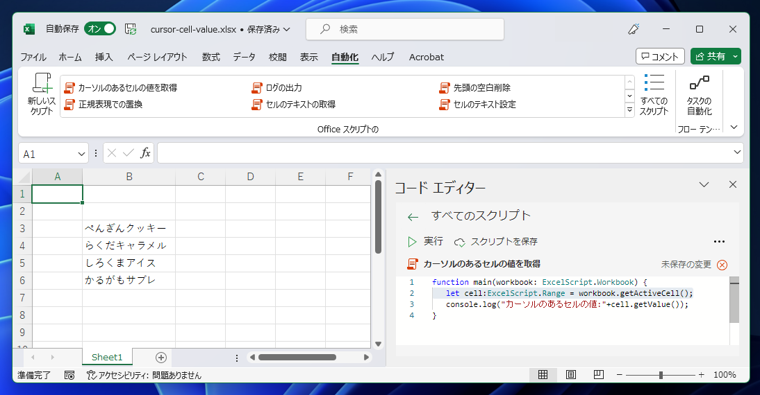Click the formula bar cancel icon
The height and width of the screenshot is (395, 760).
(111, 154)
